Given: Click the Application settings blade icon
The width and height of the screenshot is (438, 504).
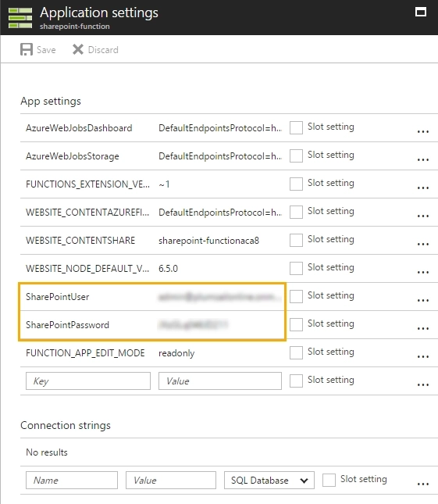Looking at the screenshot, I should [x=20, y=18].
